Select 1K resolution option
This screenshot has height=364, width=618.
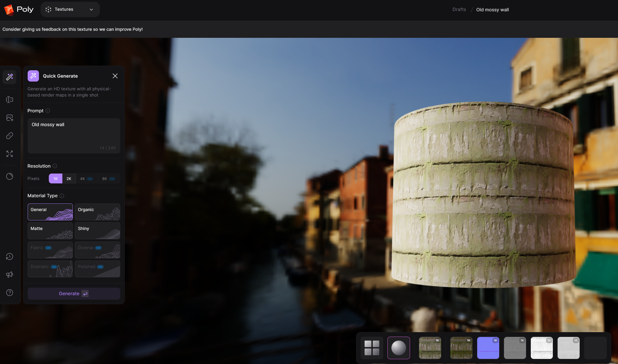point(56,179)
